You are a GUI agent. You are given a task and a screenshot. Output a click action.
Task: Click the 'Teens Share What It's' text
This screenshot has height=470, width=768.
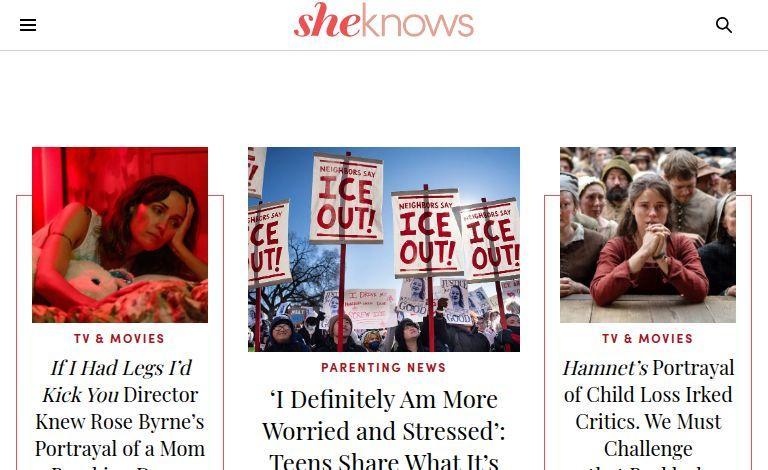(x=384, y=461)
